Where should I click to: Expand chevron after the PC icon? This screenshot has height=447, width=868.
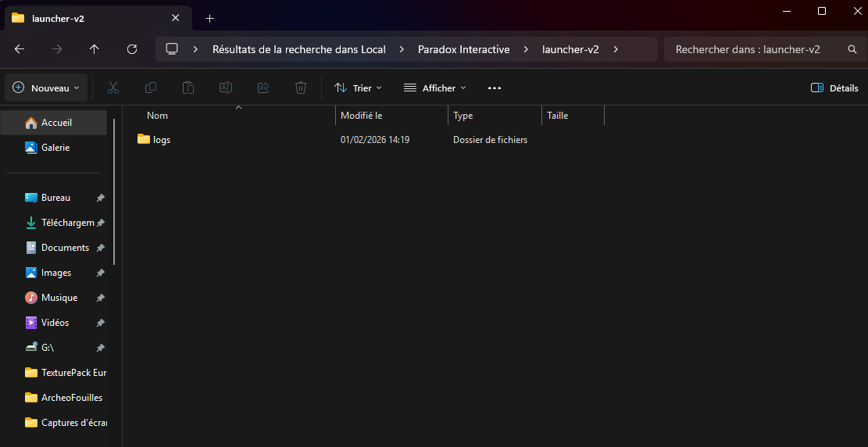tap(195, 49)
